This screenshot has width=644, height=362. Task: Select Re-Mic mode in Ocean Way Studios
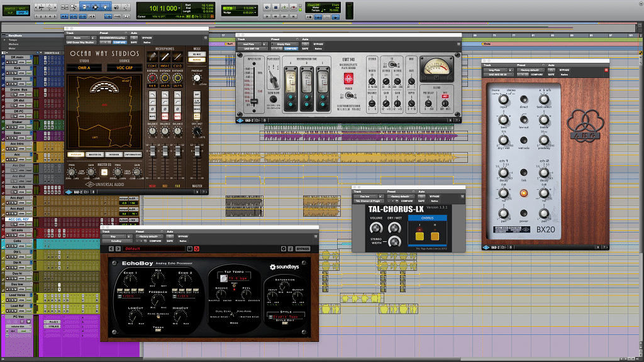pyautogui.click(x=197, y=54)
